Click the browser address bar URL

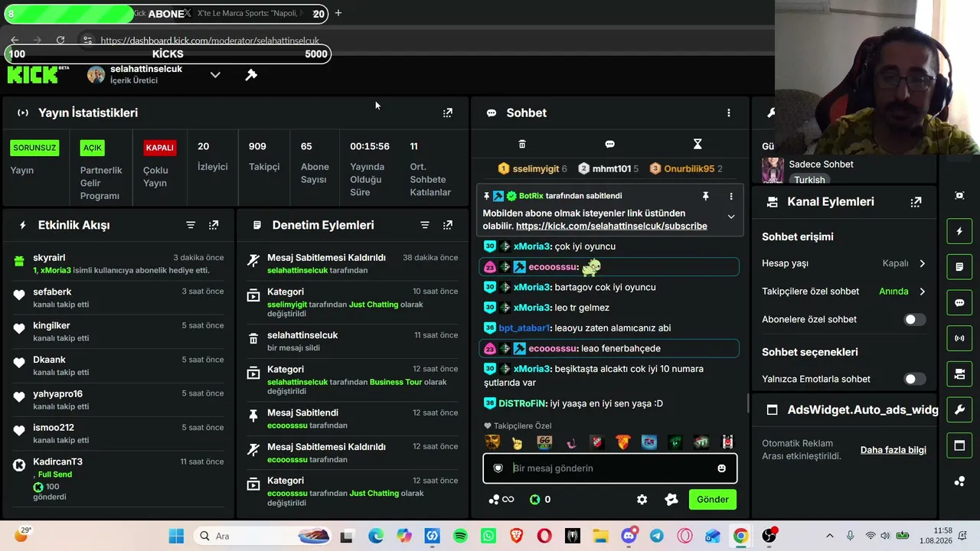point(210,41)
